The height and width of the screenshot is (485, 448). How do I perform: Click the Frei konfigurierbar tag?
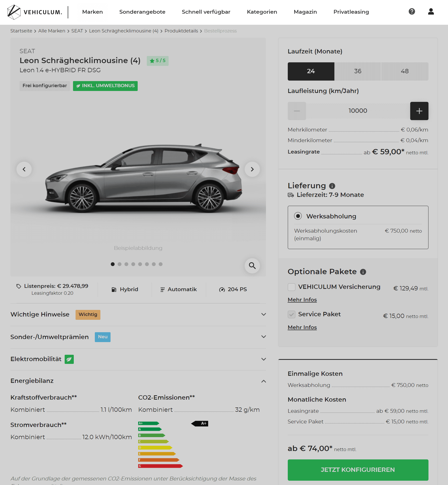(45, 86)
